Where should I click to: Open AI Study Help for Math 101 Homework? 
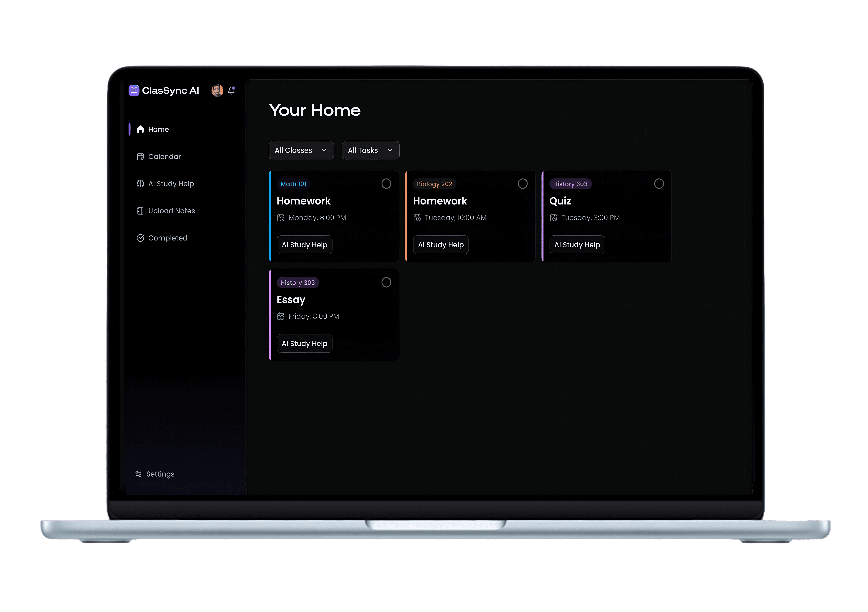coord(304,245)
